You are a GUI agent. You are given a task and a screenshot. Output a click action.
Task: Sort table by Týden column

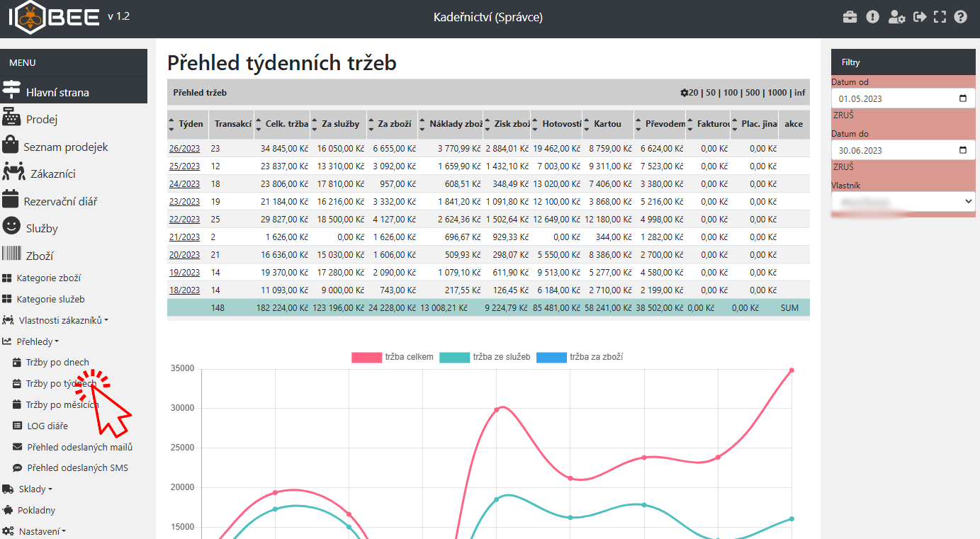coord(188,124)
